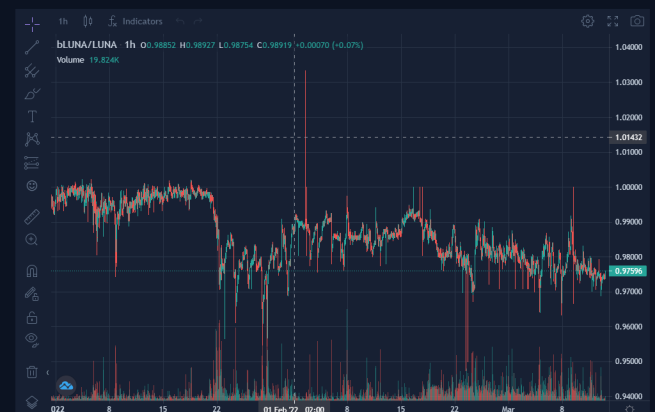655x412 pixels.
Task: Open the Indicators menu
Action: (135, 21)
